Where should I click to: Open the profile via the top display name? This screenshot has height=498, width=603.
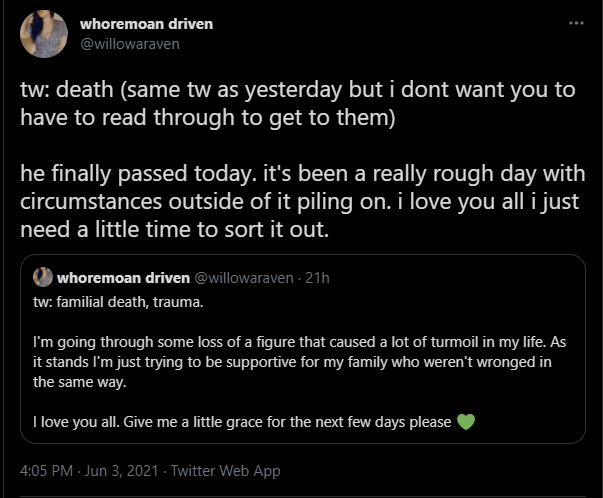pos(146,23)
